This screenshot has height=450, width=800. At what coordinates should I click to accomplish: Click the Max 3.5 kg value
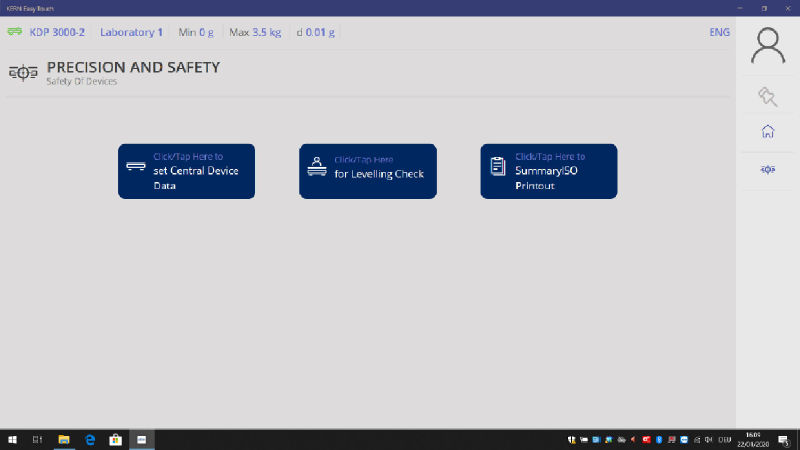[254, 32]
